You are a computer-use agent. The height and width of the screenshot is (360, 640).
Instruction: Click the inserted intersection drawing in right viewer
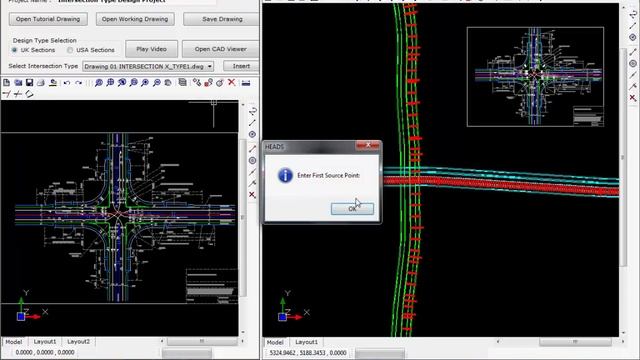pos(536,77)
